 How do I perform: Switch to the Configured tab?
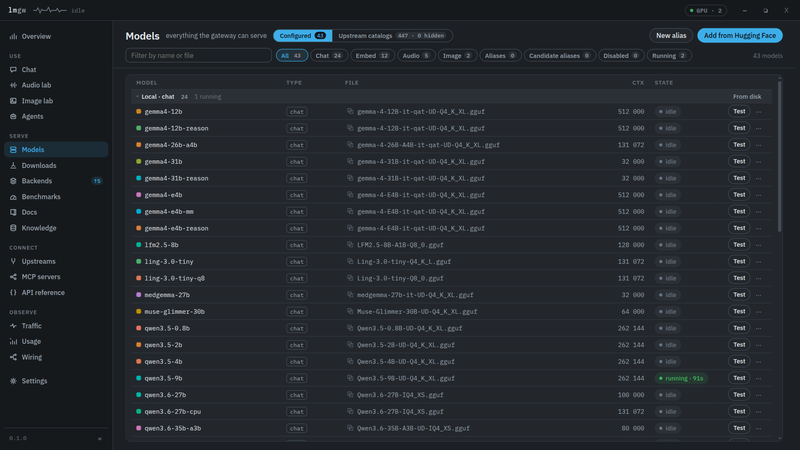303,36
